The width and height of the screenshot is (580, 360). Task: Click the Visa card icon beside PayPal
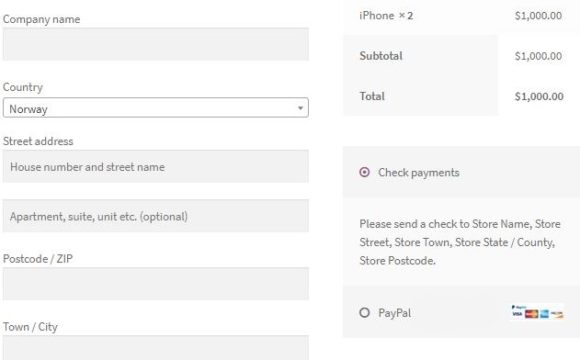click(x=517, y=314)
